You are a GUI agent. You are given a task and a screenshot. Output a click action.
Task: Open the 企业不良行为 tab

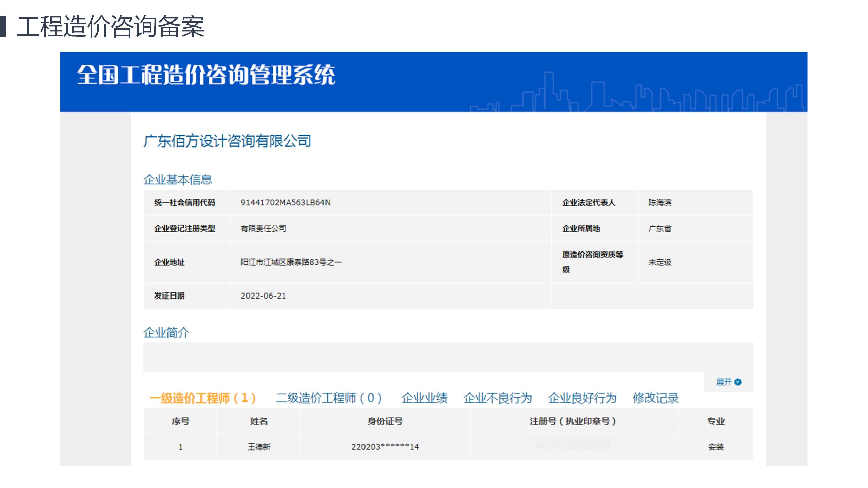(498, 398)
